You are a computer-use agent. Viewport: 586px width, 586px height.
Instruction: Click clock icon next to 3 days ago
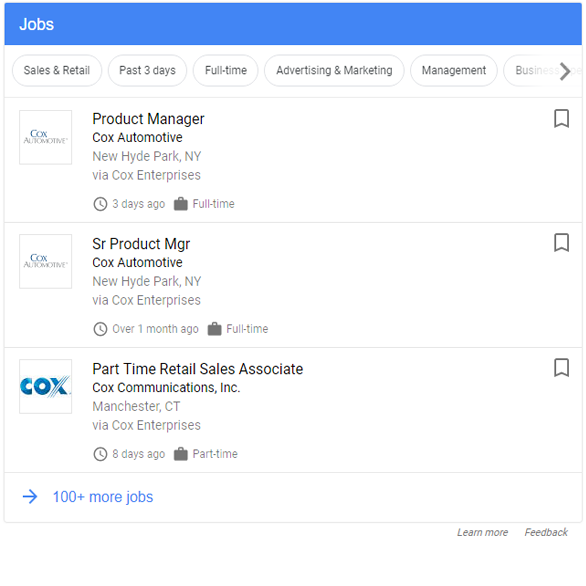tap(100, 204)
